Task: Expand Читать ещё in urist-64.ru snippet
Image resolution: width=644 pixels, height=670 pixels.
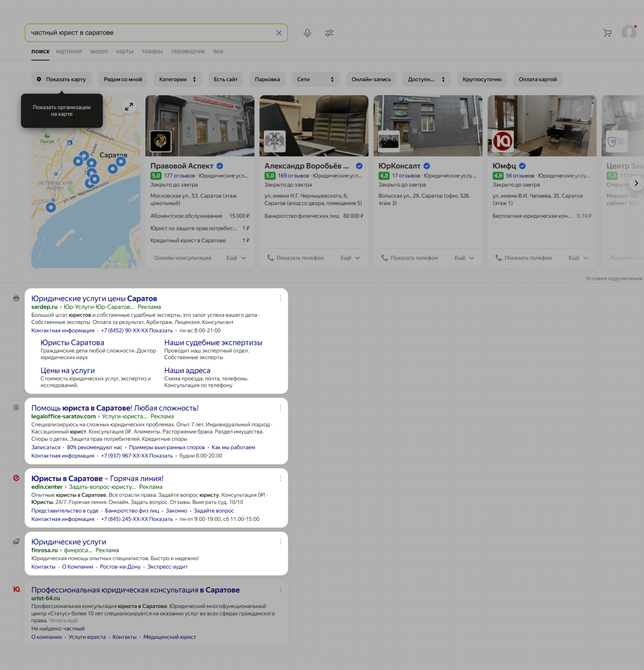Action: pos(63,620)
